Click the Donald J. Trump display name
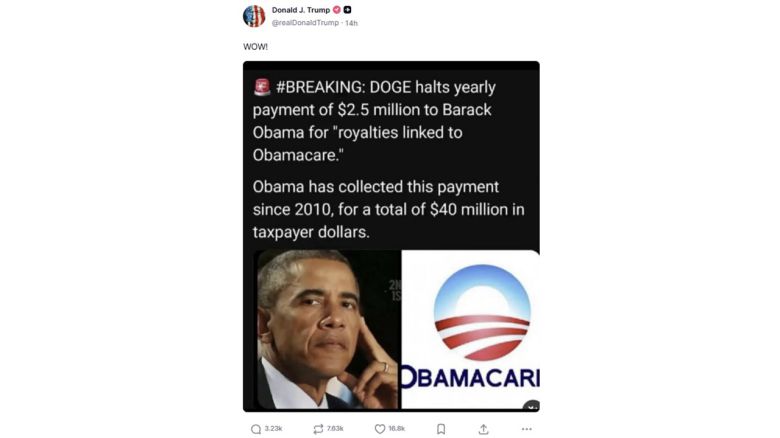This screenshot has height=438, width=780. (x=301, y=10)
